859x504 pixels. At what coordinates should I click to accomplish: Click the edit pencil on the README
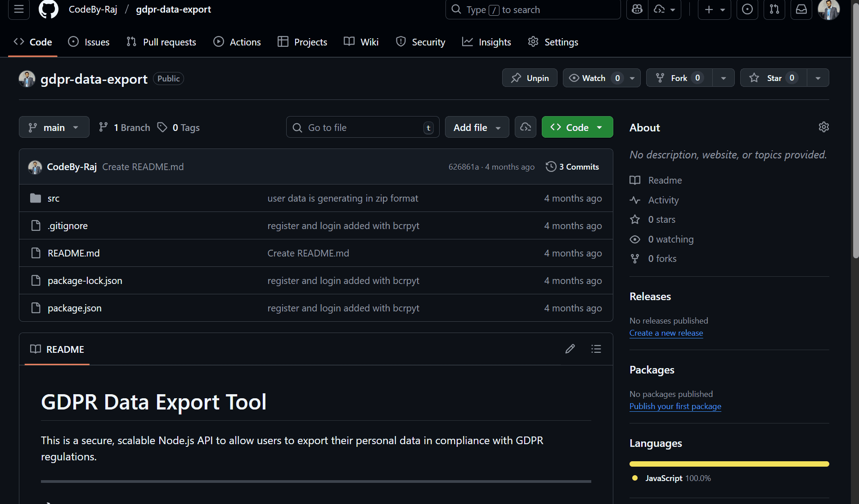coord(570,349)
